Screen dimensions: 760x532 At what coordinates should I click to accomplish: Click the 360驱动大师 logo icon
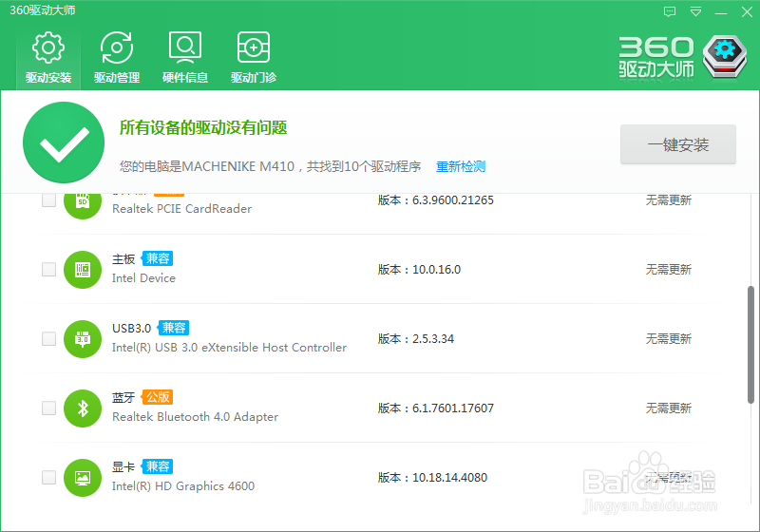[x=725, y=56]
